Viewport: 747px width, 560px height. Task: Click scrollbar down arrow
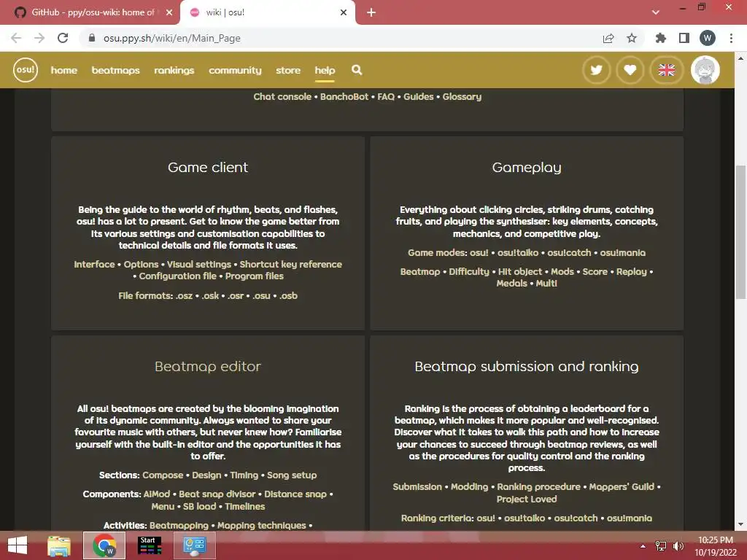[740, 524]
